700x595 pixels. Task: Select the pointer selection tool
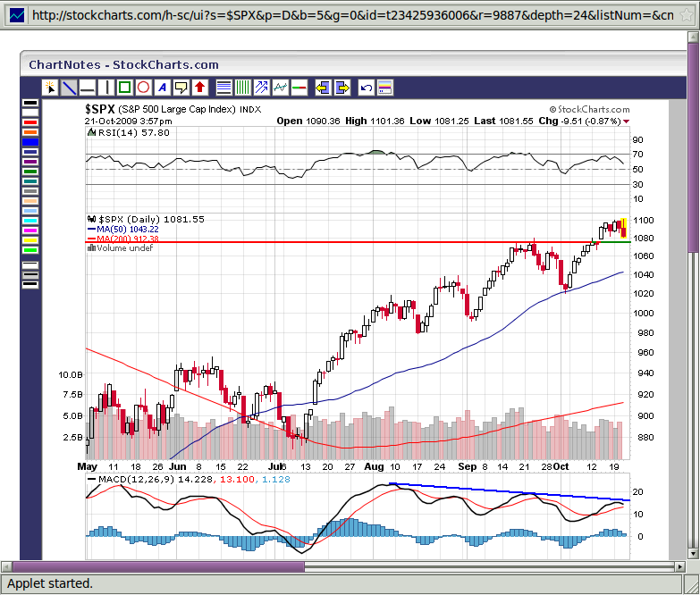[50, 88]
